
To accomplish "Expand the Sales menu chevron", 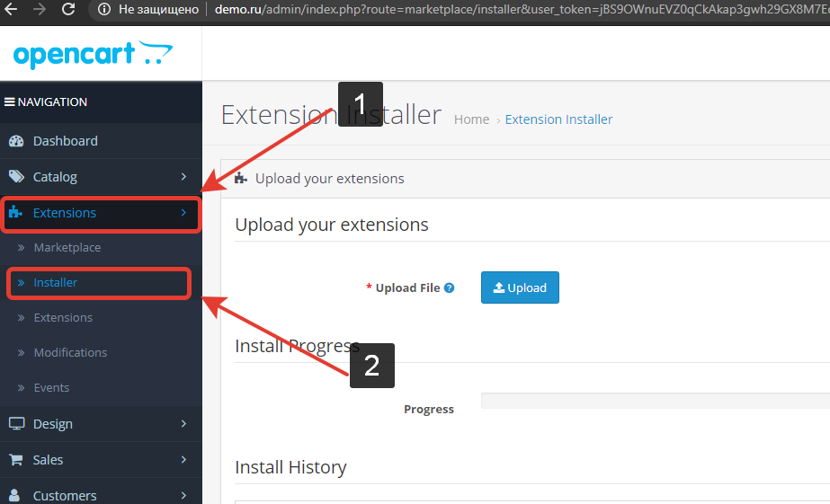I will [x=183, y=460].
